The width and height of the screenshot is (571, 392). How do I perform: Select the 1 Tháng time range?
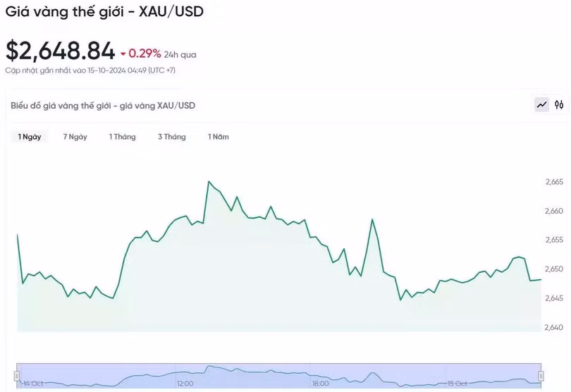(x=122, y=137)
